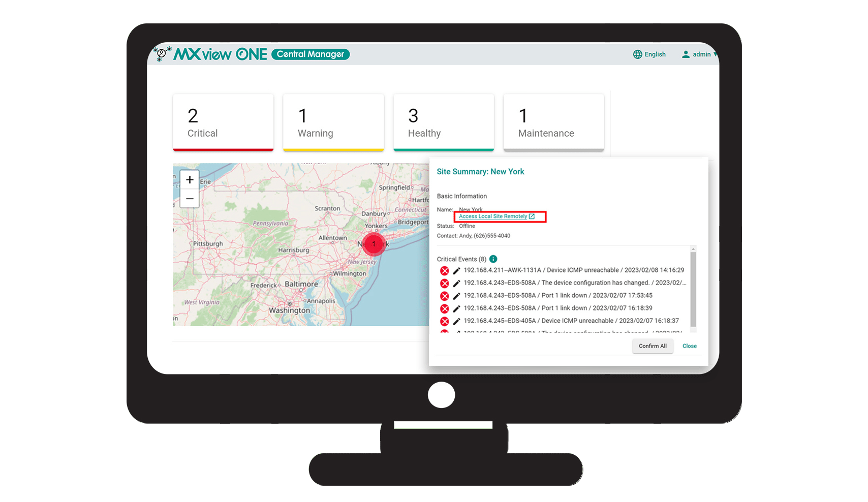Click the Central Manager badge

tap(311, 54)
